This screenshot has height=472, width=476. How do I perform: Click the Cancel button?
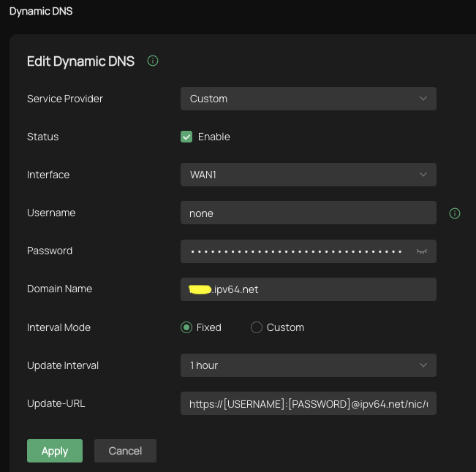(x=125, y=451)
